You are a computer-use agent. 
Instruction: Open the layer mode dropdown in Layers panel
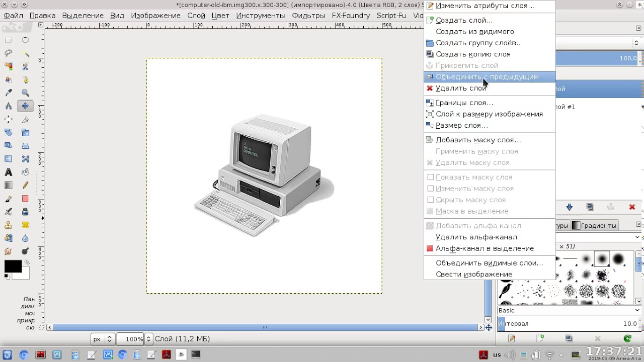598,43
